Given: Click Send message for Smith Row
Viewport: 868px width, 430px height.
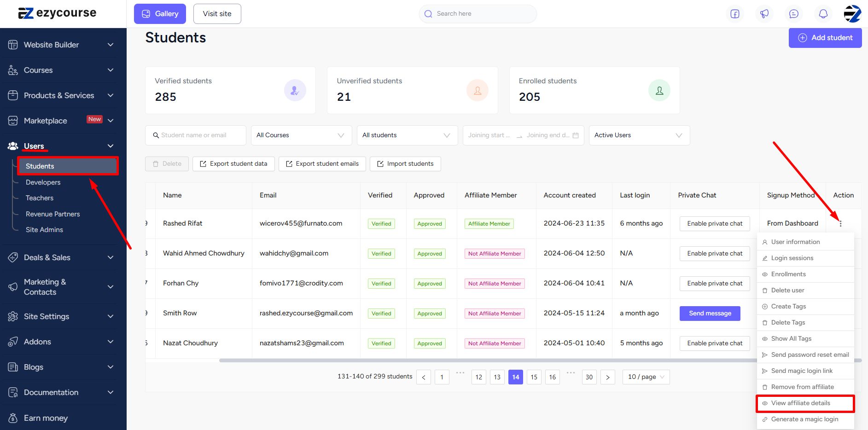Looking at the screenshot, I should pyautogui.click(x=710, y=314).
